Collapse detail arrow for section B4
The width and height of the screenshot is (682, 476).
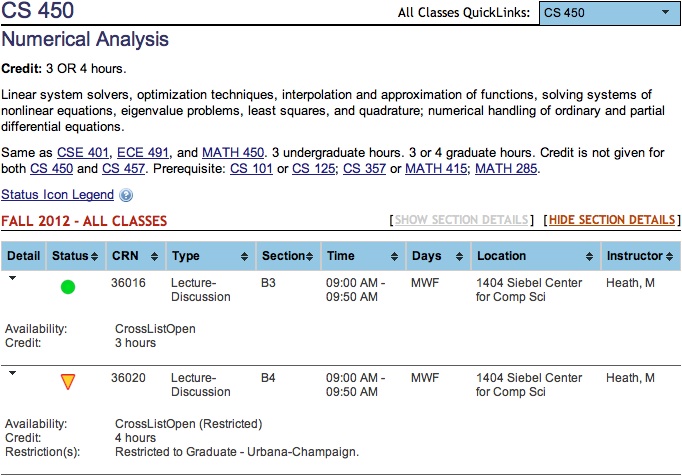click(x=11, y=373)
